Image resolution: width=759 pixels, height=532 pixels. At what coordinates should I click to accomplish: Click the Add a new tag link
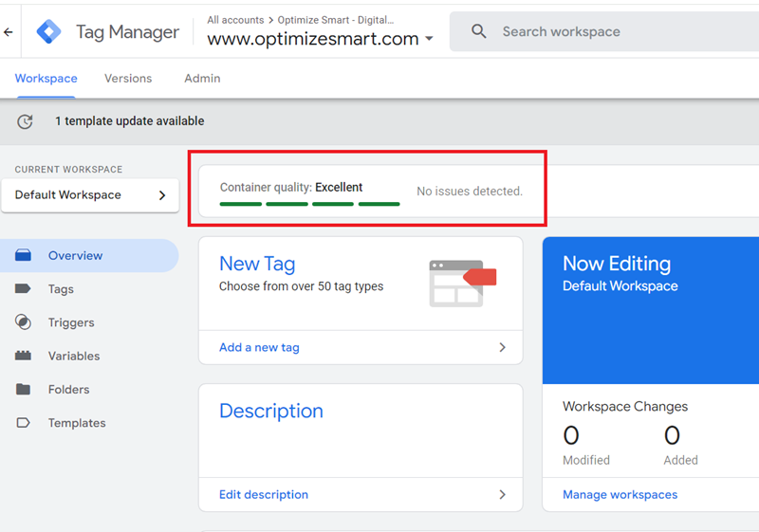[259, 347]
